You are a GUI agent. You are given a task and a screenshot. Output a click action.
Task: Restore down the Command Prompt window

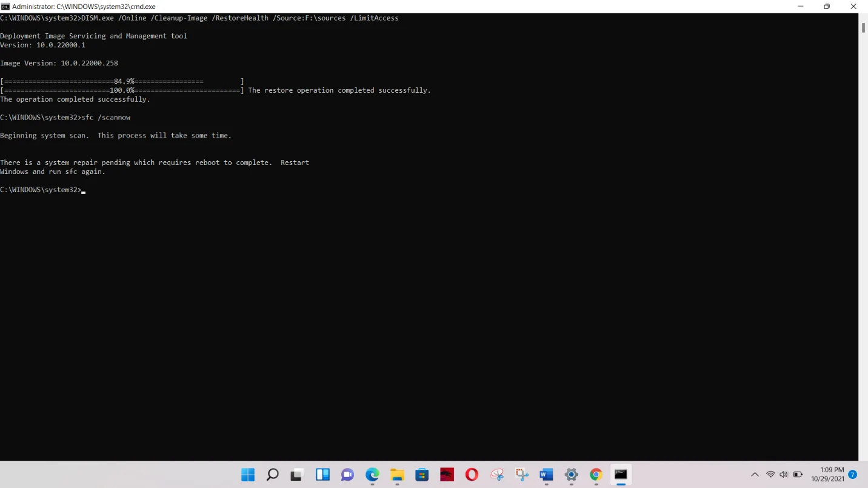click(827, 7)
